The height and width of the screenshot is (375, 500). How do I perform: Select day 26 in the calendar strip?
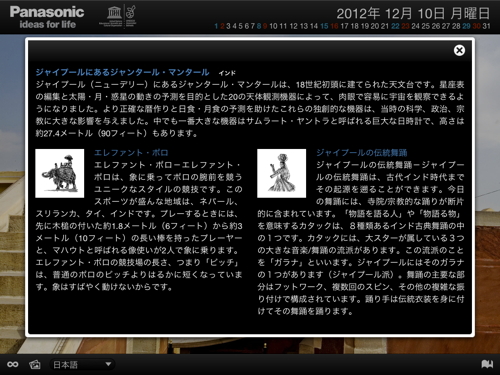tap(436, 26)
